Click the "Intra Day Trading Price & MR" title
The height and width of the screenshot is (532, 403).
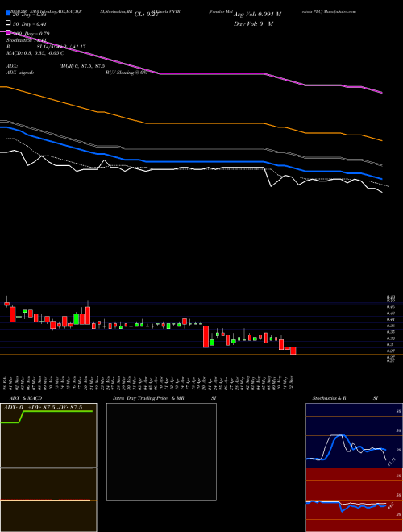pyautogui.click(x=148, y=398)
